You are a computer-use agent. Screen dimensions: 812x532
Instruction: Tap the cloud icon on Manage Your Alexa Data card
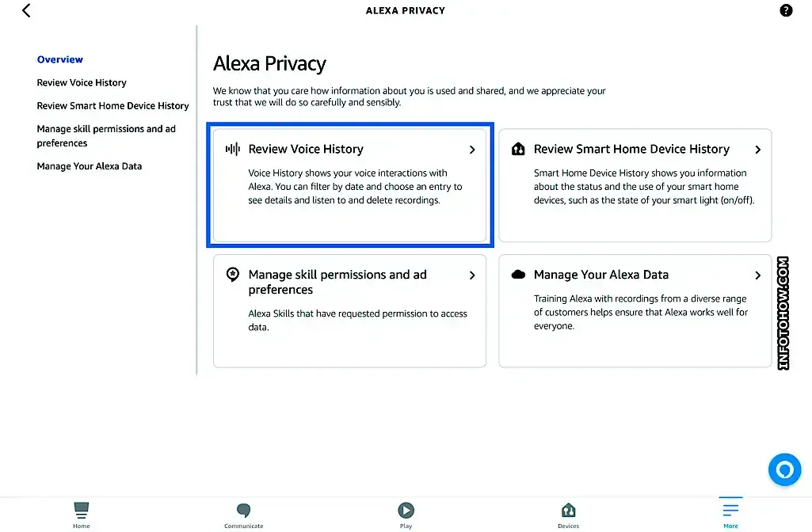click(x=518, y=274)
